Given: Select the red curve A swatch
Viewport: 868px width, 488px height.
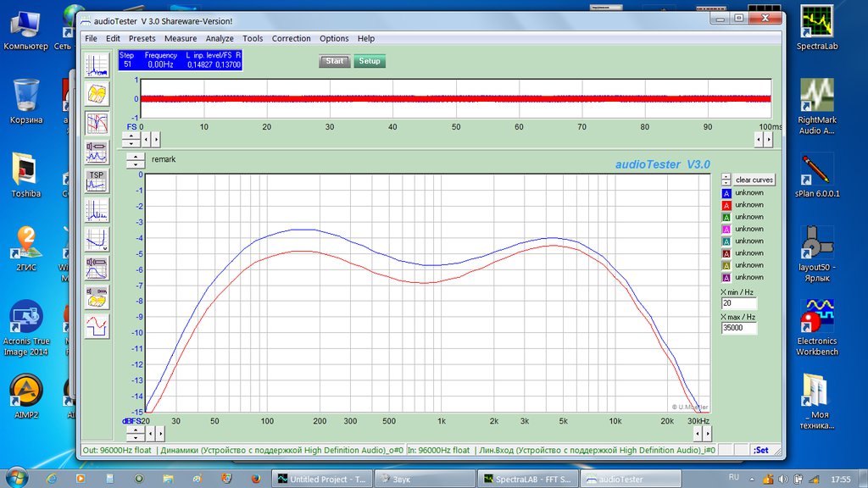Looking at the screenshot, I should (726, 205).
